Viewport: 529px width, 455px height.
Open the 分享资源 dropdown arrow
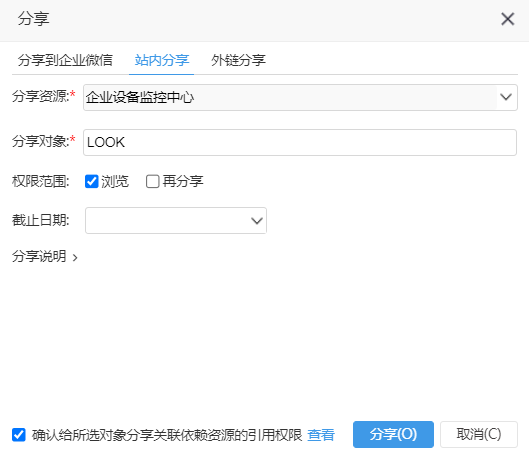tap(506, 97)
